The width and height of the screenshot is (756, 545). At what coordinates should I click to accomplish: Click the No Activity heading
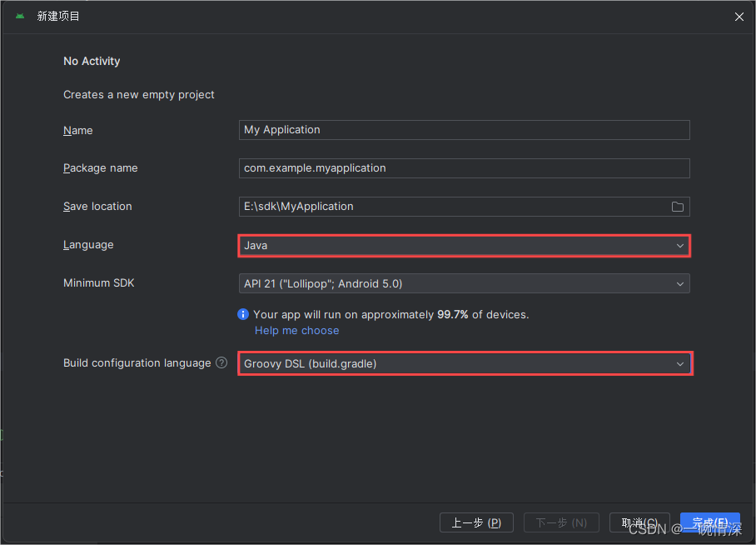92,61
